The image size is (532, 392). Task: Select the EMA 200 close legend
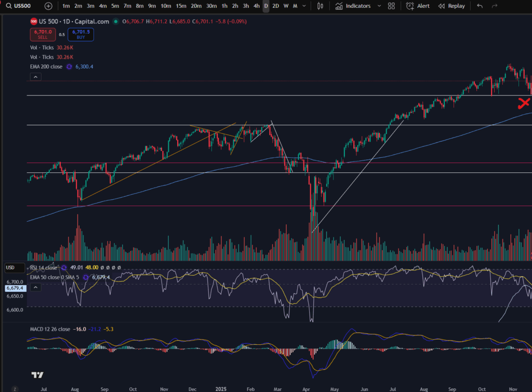pyautogui.click(x=46, y=66)
